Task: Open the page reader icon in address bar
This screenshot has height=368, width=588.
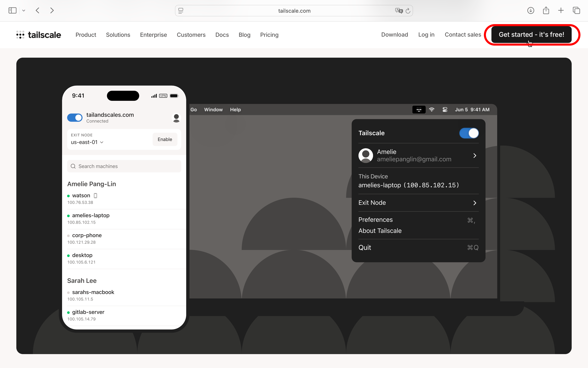Action: [x=181, y=11]
